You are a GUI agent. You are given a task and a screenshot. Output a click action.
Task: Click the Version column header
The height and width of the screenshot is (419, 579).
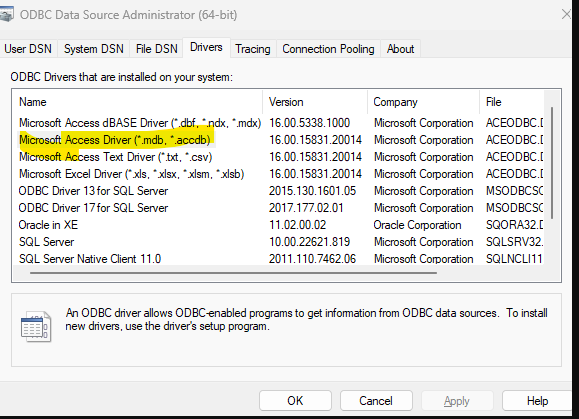pyautogui.click(x=315, y=102)
